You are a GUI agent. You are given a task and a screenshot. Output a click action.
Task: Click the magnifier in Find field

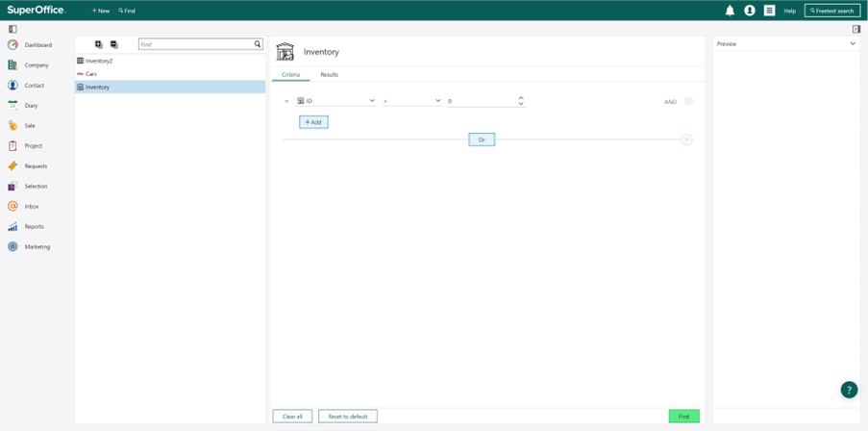click(x=258, y=44)
